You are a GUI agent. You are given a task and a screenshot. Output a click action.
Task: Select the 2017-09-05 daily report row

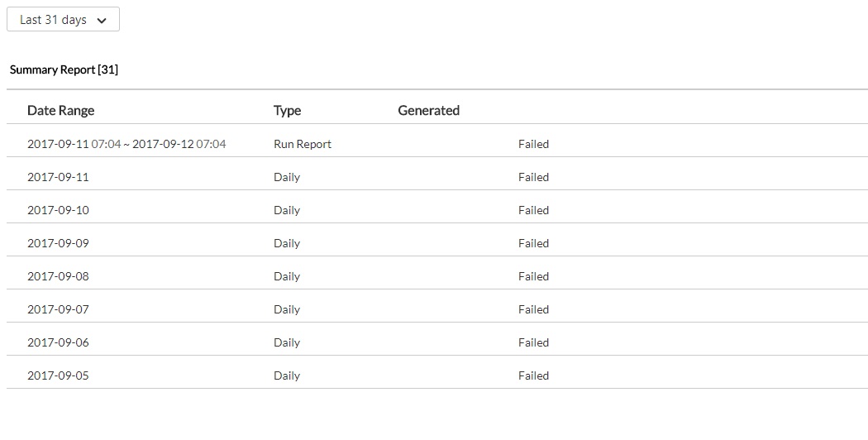pyautogui.click(x=58, y=375)
